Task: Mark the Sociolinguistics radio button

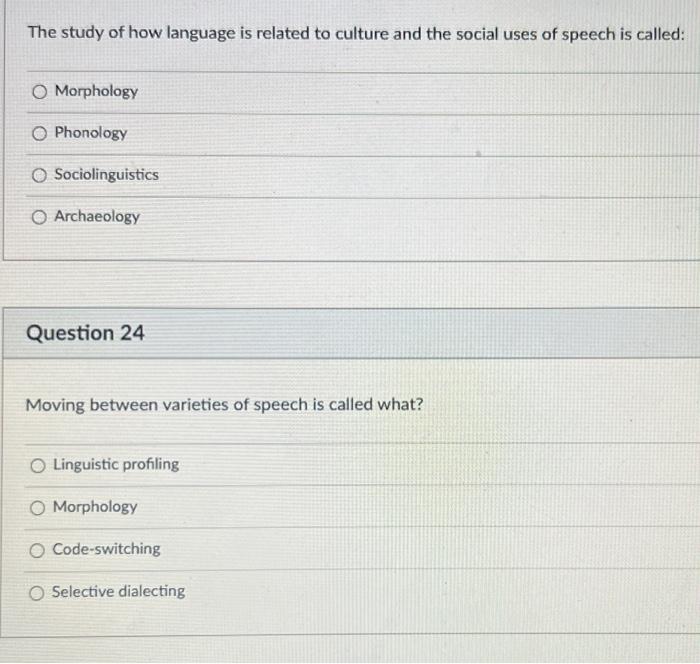Action: point(39,175)
